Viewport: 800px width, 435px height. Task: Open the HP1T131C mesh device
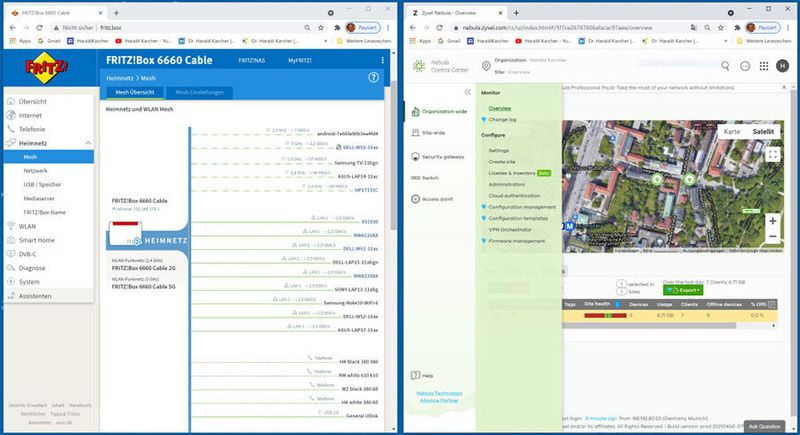[366, 190]
